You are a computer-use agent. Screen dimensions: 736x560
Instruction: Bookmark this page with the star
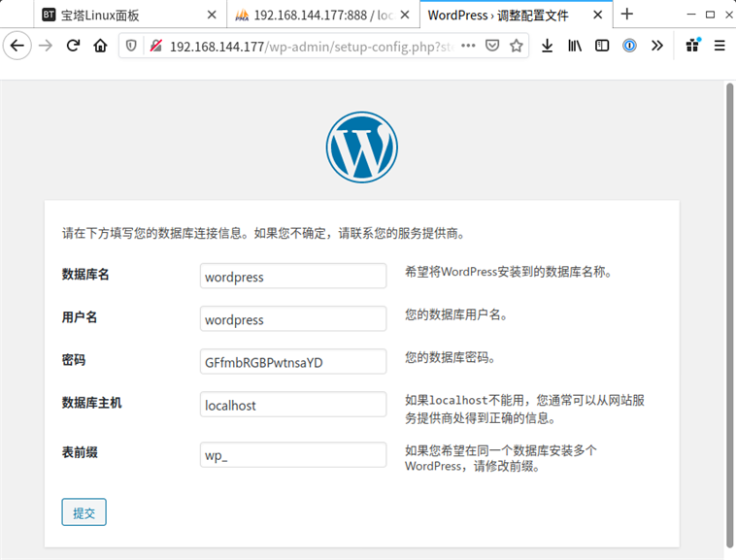click(x=517, y=46)
